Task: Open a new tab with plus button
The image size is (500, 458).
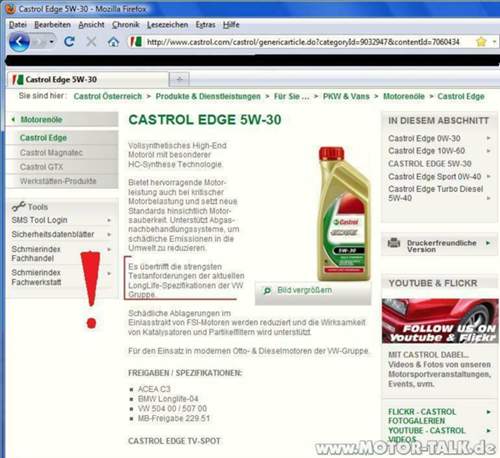Action: (179, 79)
